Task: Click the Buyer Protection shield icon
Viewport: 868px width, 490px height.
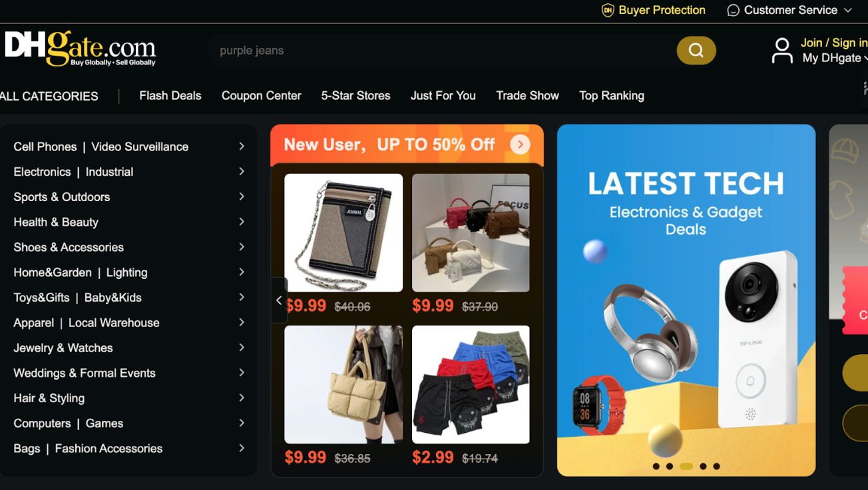Action: 608,10
